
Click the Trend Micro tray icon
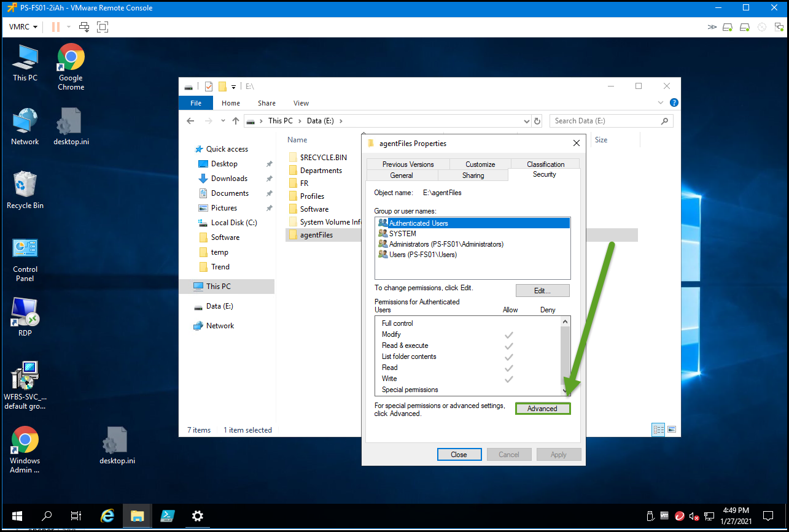[680, 515]
